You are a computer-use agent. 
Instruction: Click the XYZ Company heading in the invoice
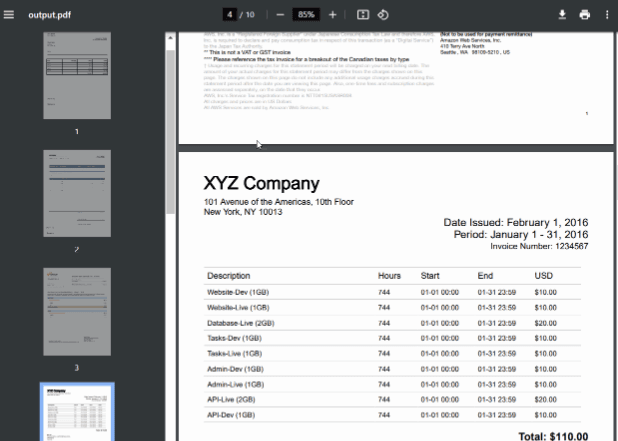(261, 184)
